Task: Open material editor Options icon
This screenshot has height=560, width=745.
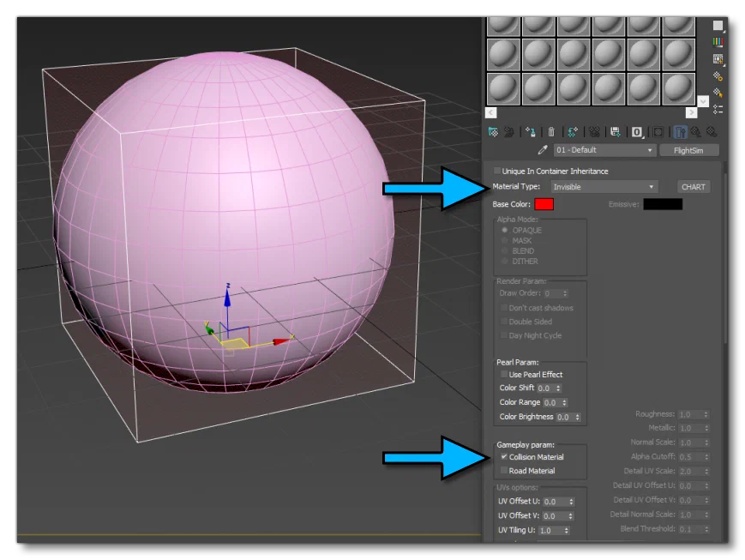Action: coord(718,75)
